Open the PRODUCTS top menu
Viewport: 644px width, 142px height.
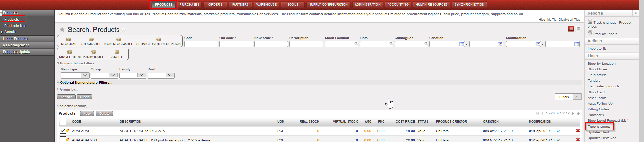[164, 5]
